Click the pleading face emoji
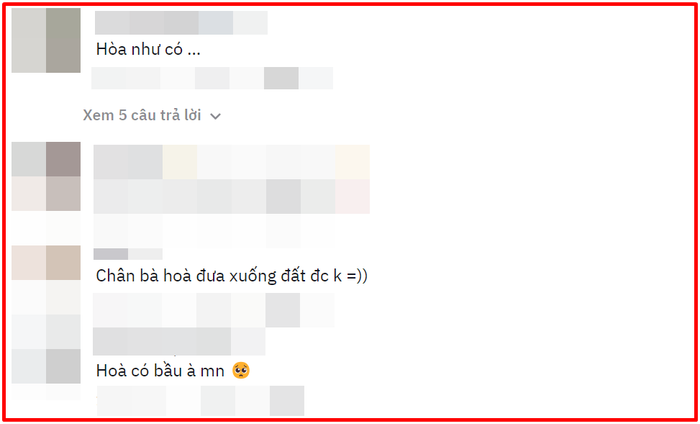This screenshot has height=424, width=700. [x=241, y=371]
